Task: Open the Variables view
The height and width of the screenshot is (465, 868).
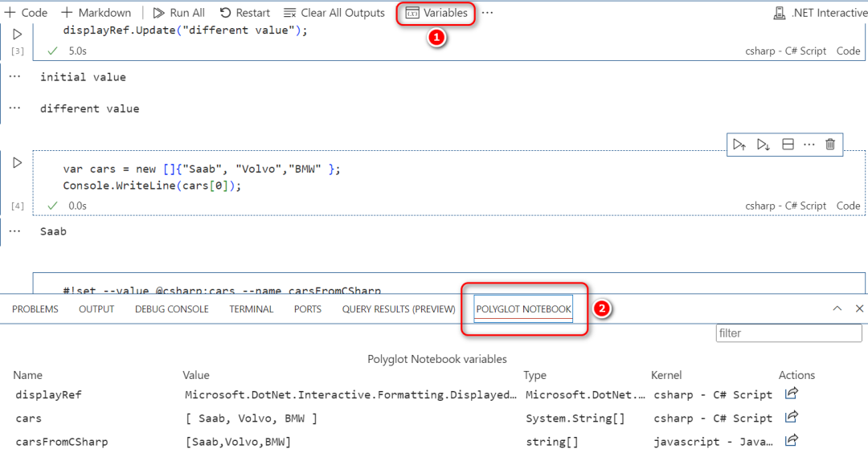Action: (x=436, y=13)
